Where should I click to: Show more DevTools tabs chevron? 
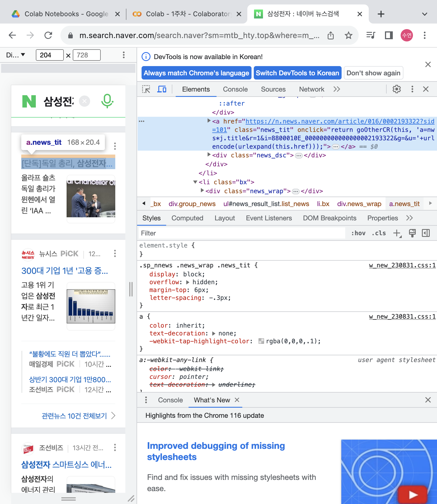(337, 89)
